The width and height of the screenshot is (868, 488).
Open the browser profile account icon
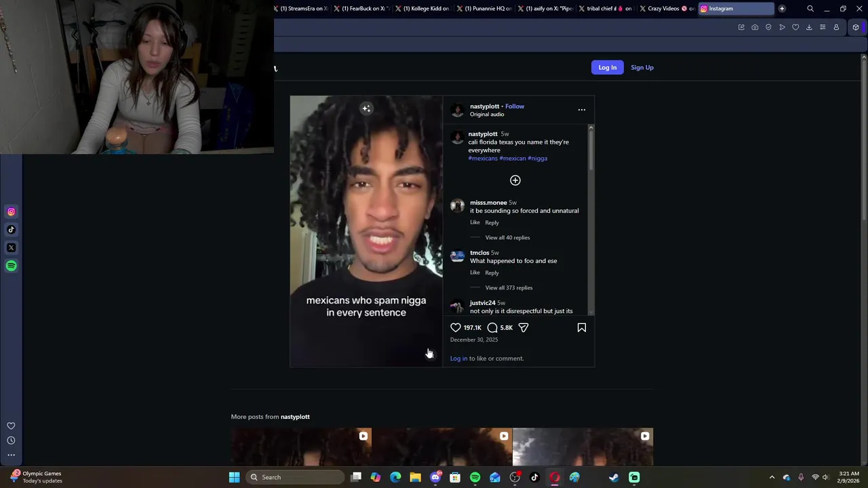pos(836,27)
